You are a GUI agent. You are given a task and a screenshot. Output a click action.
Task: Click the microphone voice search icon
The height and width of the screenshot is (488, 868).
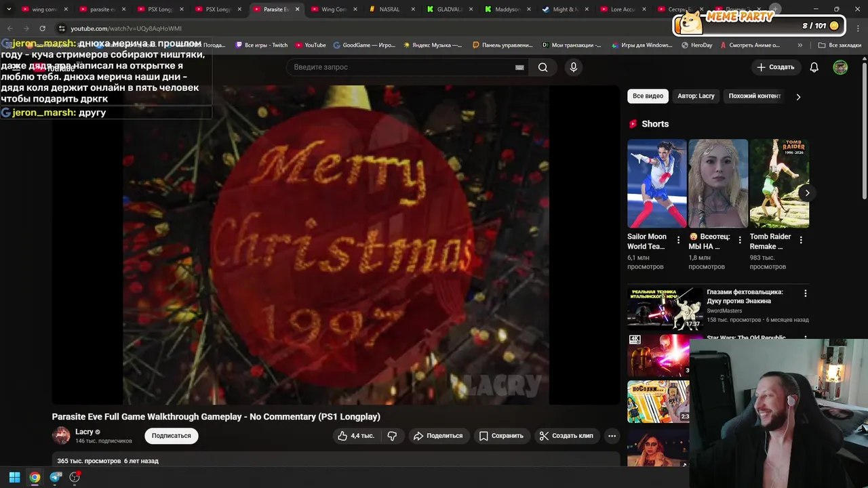573,67
